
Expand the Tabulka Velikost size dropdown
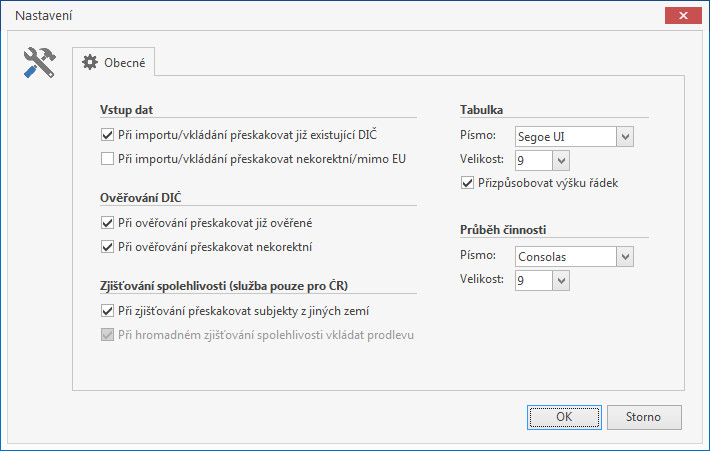[x=561, y=160]
